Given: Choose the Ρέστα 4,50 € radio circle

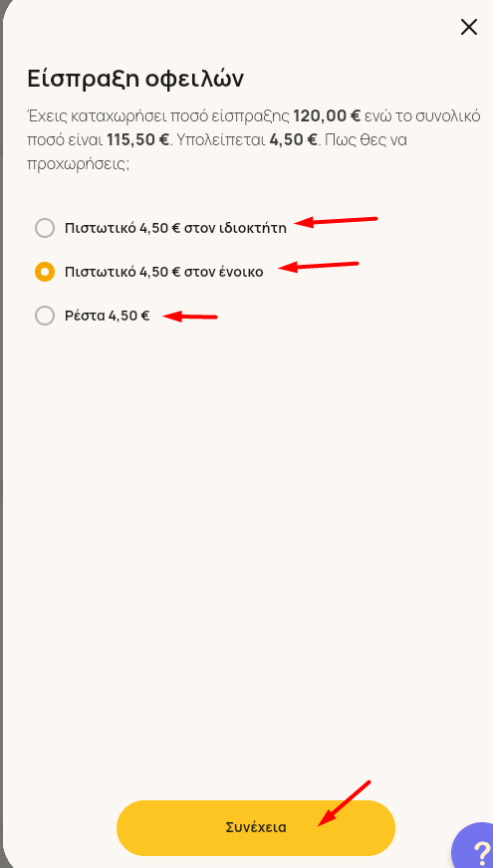Looking at the screenshot, I should tap(45, 317).
